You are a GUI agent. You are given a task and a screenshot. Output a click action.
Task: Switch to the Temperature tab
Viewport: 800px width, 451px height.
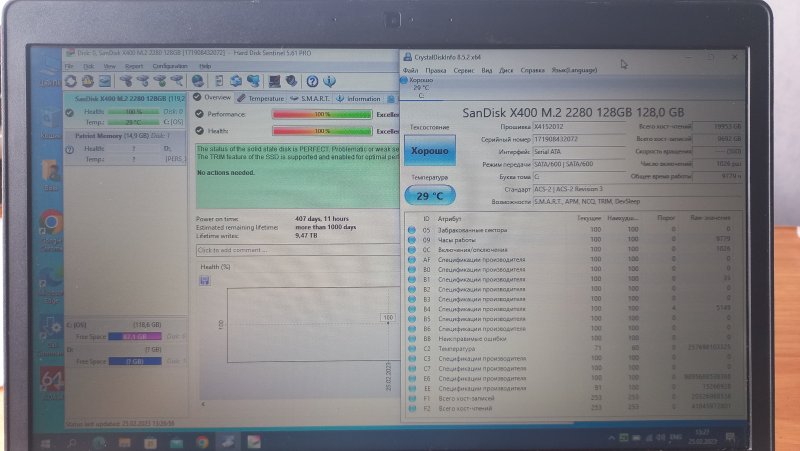(x=262, y=98)
